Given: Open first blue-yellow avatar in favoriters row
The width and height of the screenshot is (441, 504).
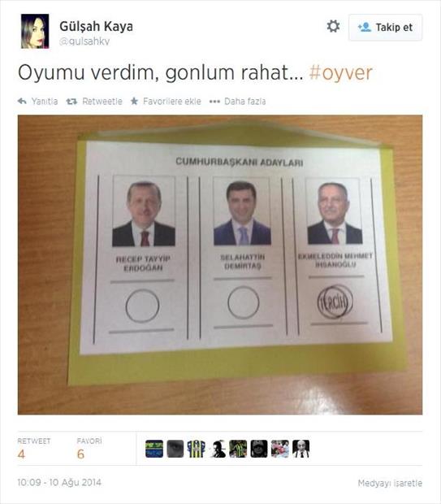Looking at the screenshot, I should pos(154,449).
